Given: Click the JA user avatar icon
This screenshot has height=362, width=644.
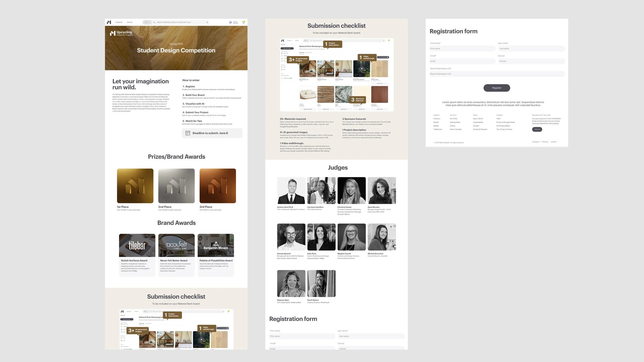Looking at the screenshot, I should pos(230,22).
